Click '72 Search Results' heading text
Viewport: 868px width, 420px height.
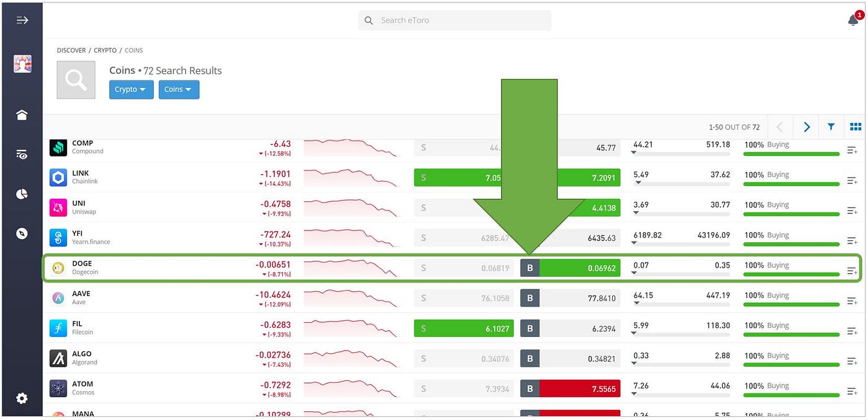182,71
